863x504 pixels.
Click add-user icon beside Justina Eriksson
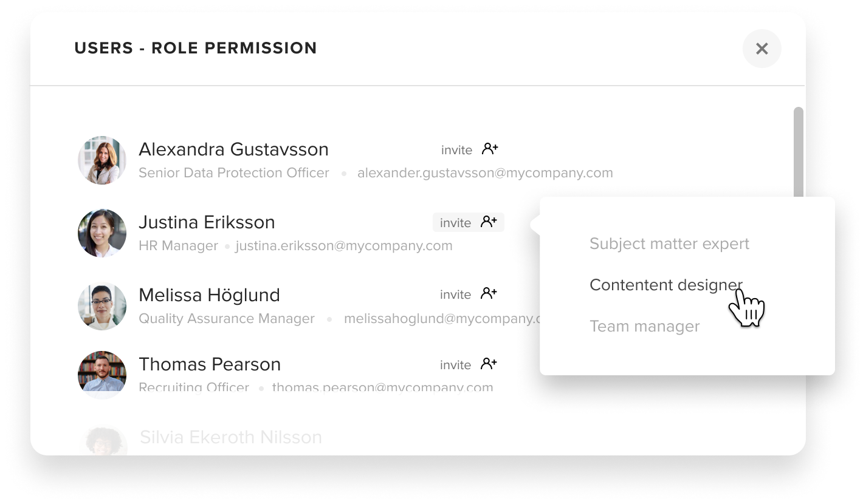489,222
